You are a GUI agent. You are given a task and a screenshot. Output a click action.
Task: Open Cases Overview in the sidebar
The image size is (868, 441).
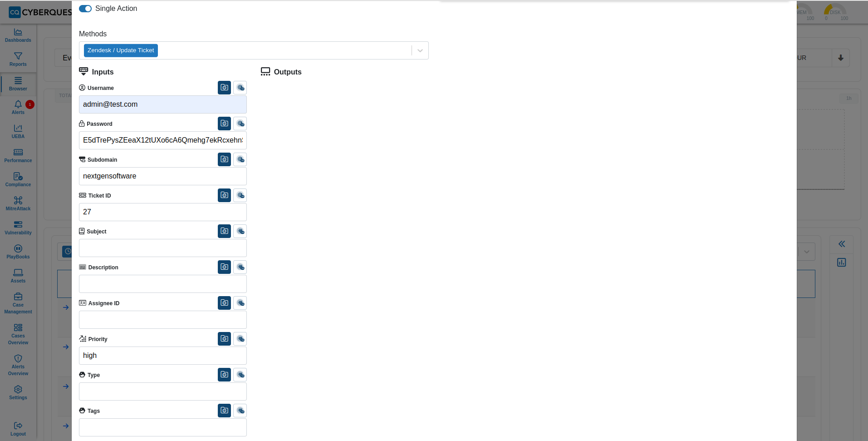[x=18, y=334]
